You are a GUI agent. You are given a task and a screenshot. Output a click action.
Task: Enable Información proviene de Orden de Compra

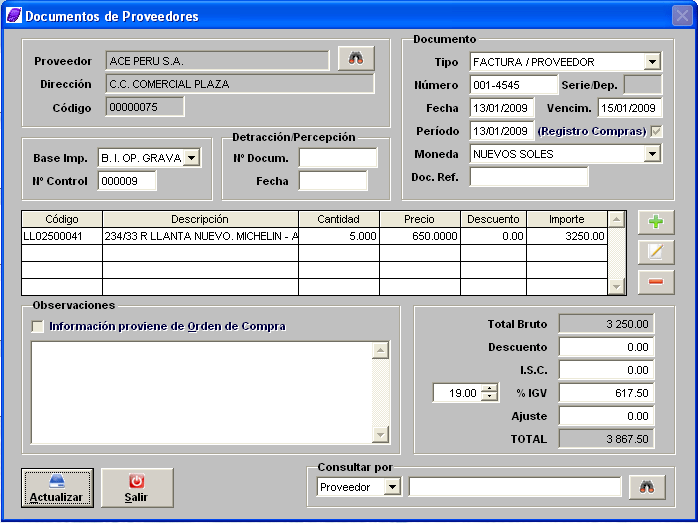(38, 327)
